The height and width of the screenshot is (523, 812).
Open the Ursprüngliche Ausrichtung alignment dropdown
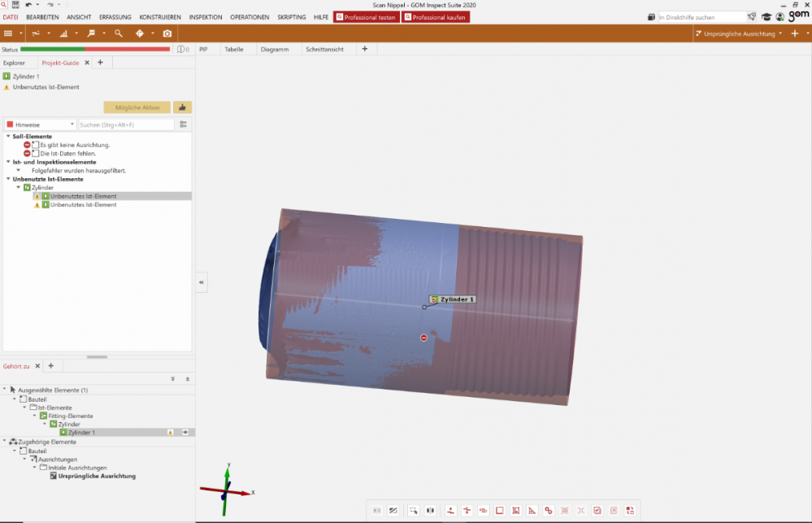740,33
